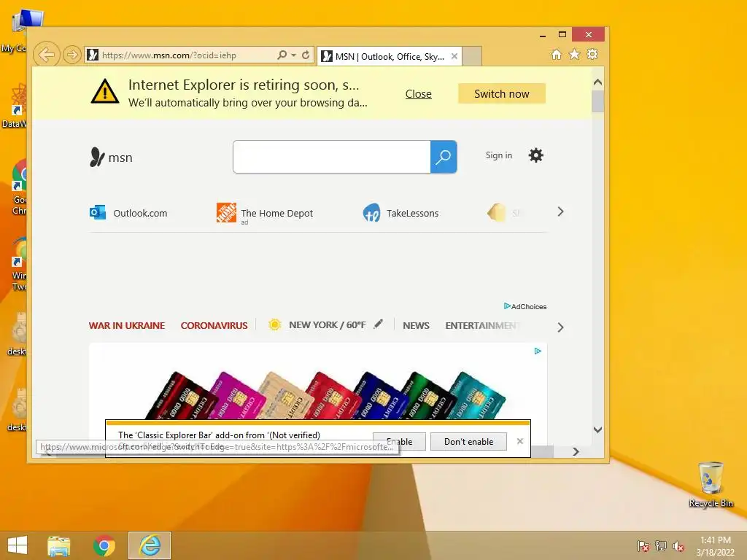Image resolution: width=747 pixels, height=560 pixels.
Task: Click the horizontal scrollbar right arrow
Action: tap(576, 451)
